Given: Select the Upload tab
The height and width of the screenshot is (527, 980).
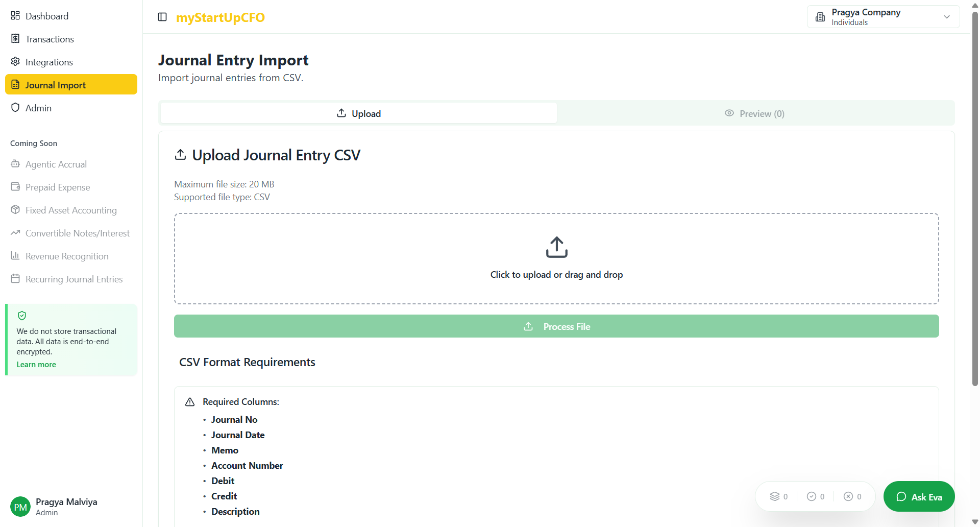Looking at the screenshot, I should (x=358, y=113).
